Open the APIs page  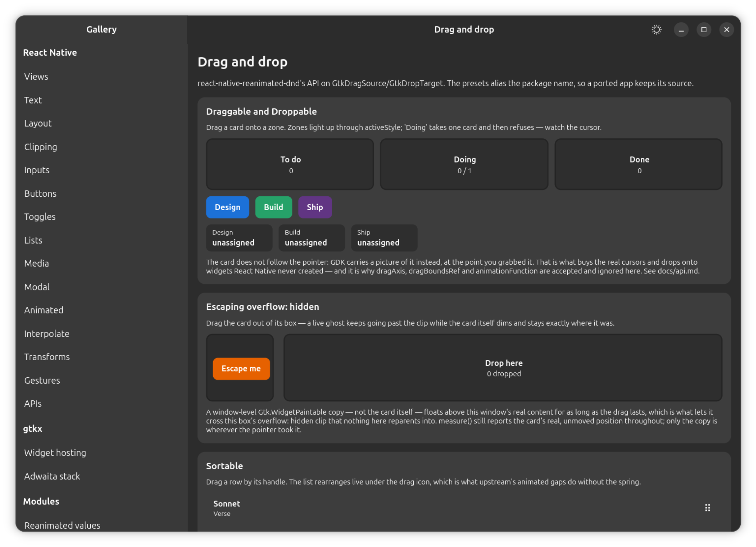[x=101, y=404]
